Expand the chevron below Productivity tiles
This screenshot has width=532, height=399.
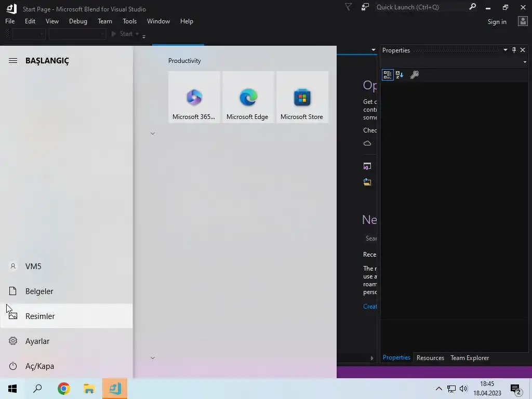153,134
